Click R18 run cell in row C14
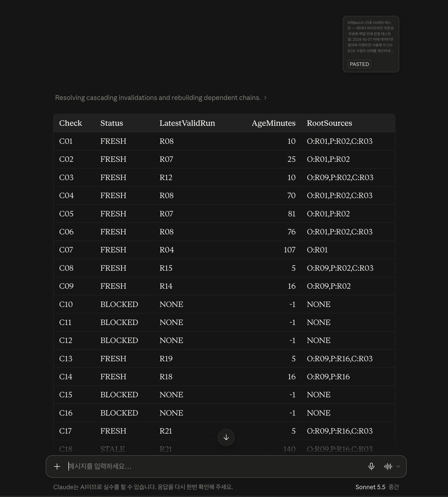Image resolution: width=448 pixels, height=497 pixels. (166, 377)
